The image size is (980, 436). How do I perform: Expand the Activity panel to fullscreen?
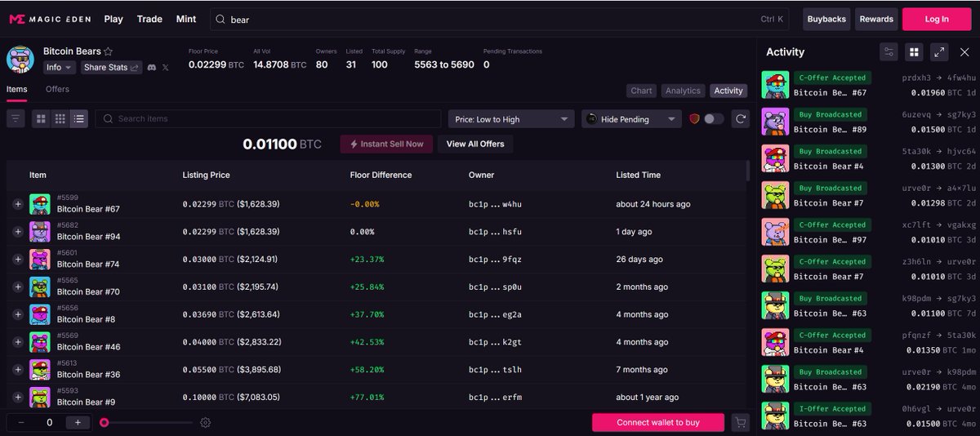pos(940,51)
